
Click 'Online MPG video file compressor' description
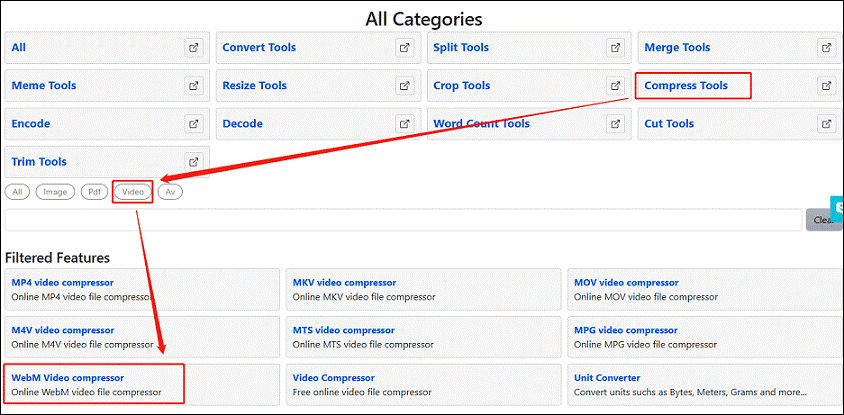pos(645,344)
